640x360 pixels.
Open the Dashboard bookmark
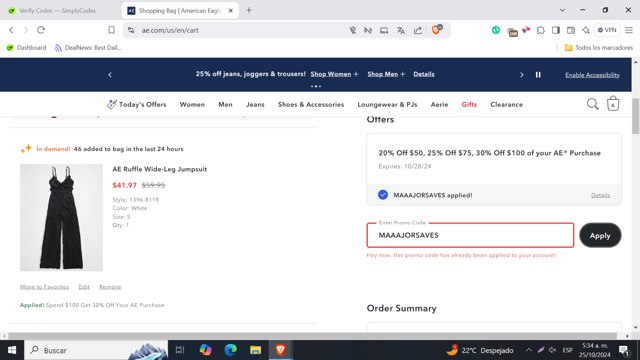pyautogui.click(x=26, y=48)
